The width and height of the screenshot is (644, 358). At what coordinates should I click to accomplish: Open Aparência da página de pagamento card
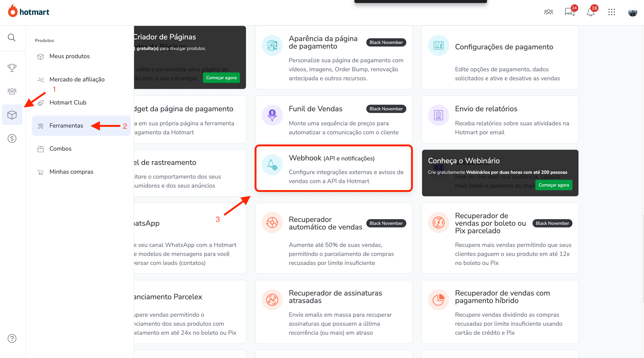(x=334, y=57)
